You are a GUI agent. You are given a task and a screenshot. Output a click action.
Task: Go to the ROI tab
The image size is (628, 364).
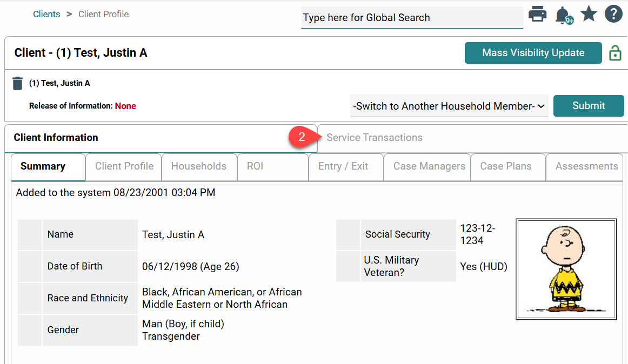[255, 166]
